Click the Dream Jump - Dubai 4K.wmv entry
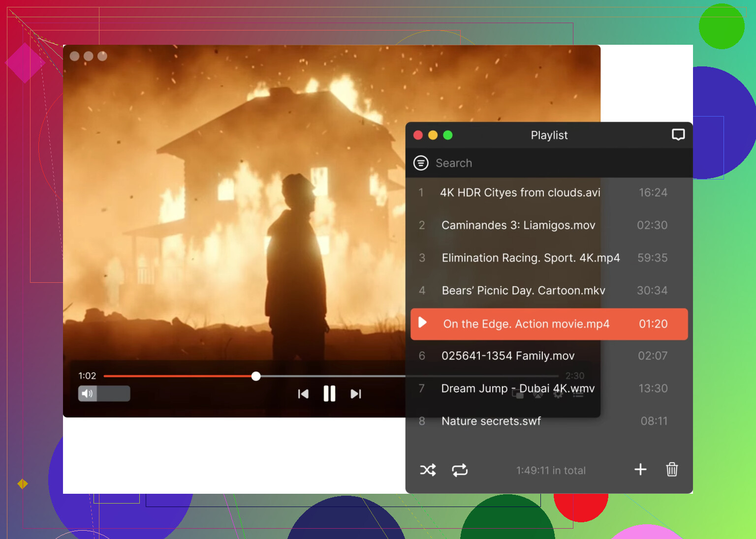756x539 pixels. (x=518, y=389)
